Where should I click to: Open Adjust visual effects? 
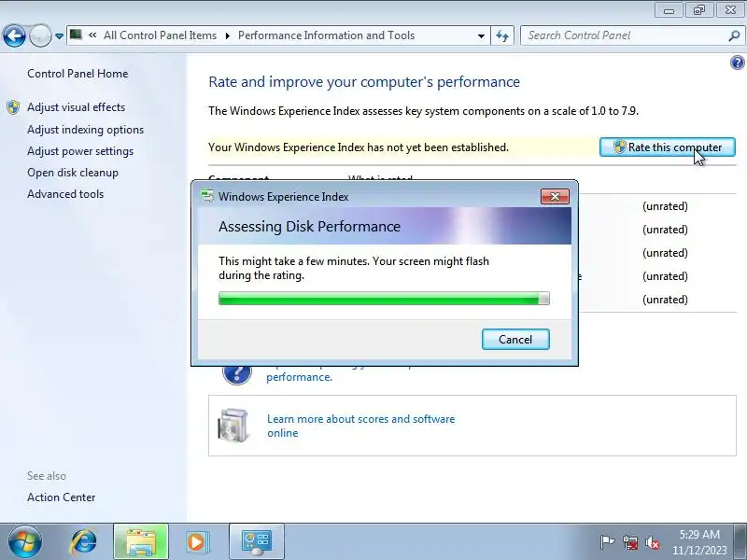[x=77, y=107]
